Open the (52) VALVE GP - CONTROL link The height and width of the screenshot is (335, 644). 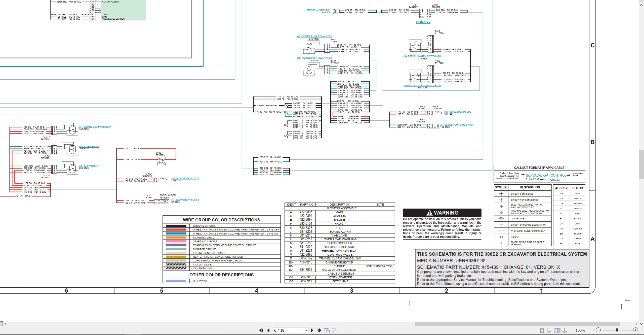coord(546,175)
